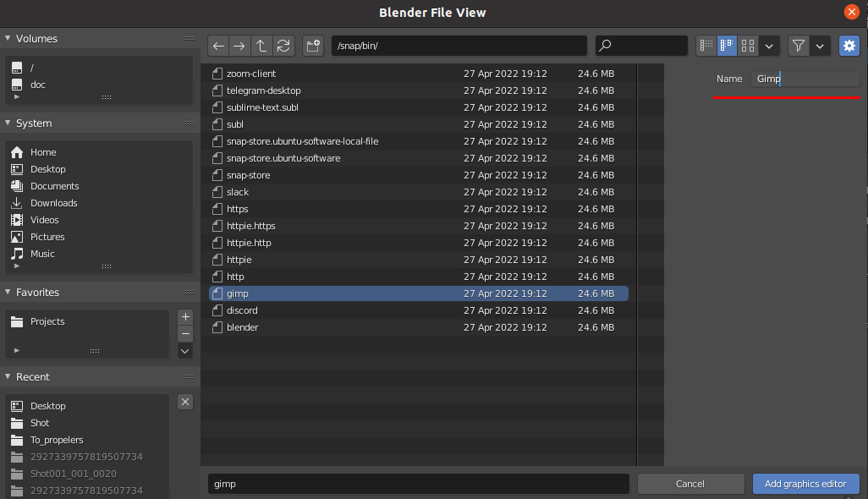Click the Cancel button
This screenshot has height=499, width=868.
click(690, 484)
